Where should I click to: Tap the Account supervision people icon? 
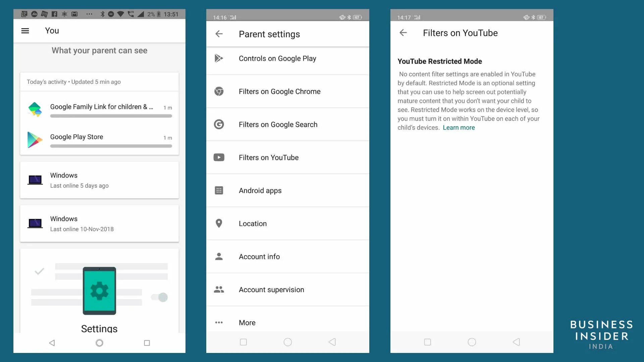click(x=219, y=289)
